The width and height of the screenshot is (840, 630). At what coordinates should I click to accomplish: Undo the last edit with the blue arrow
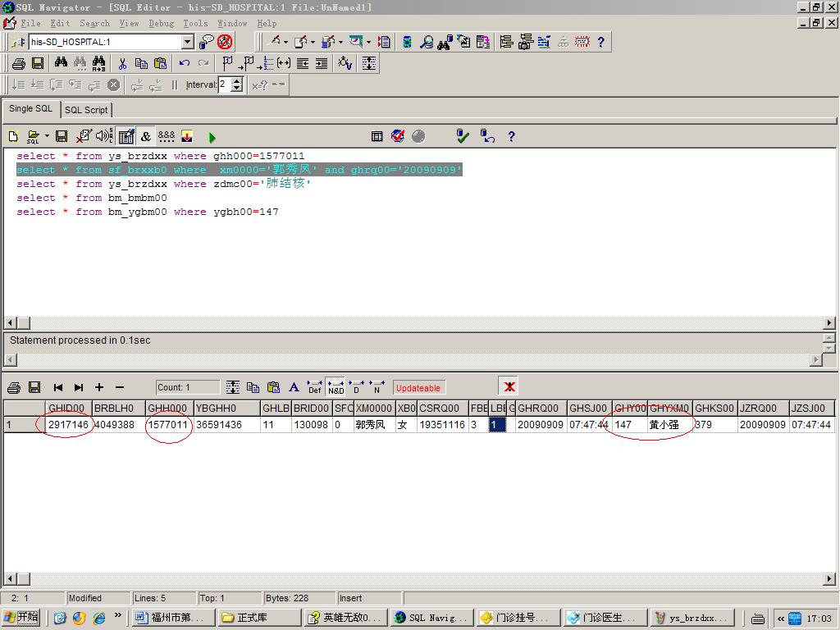[185, 63]
